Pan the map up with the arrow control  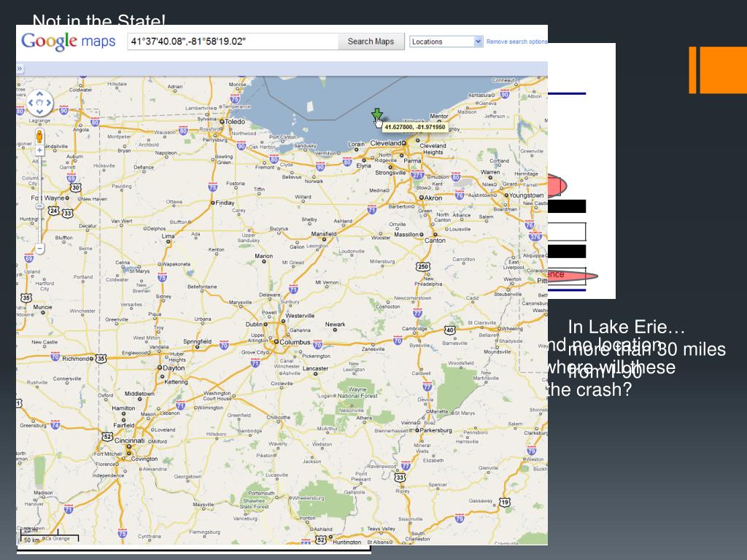[39, 94]
